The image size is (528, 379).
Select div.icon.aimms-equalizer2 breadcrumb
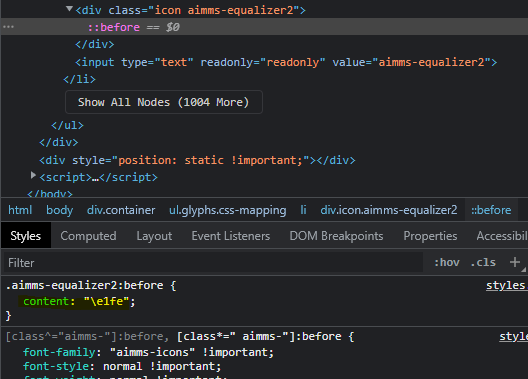(x=389, y=210)
